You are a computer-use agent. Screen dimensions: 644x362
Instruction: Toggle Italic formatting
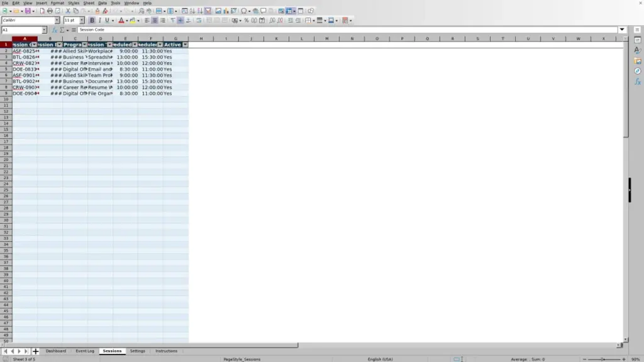click(99, 20)
